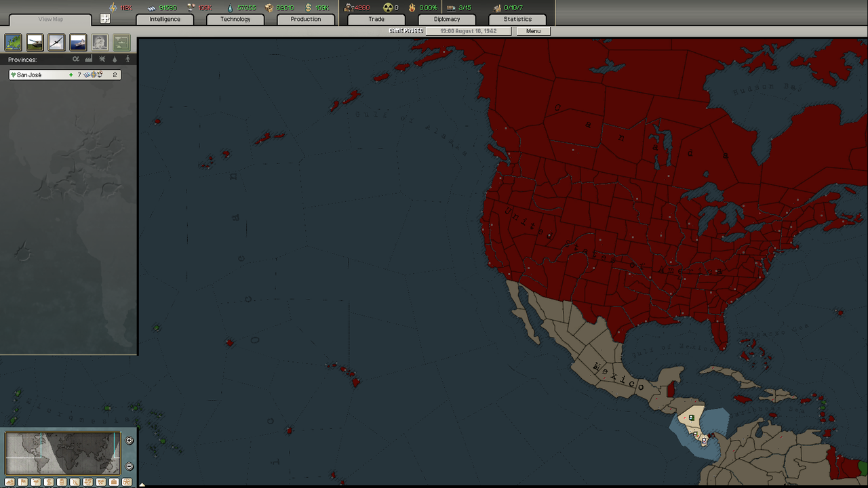Sort provinces by factory column icon

(x=89, y=60)
